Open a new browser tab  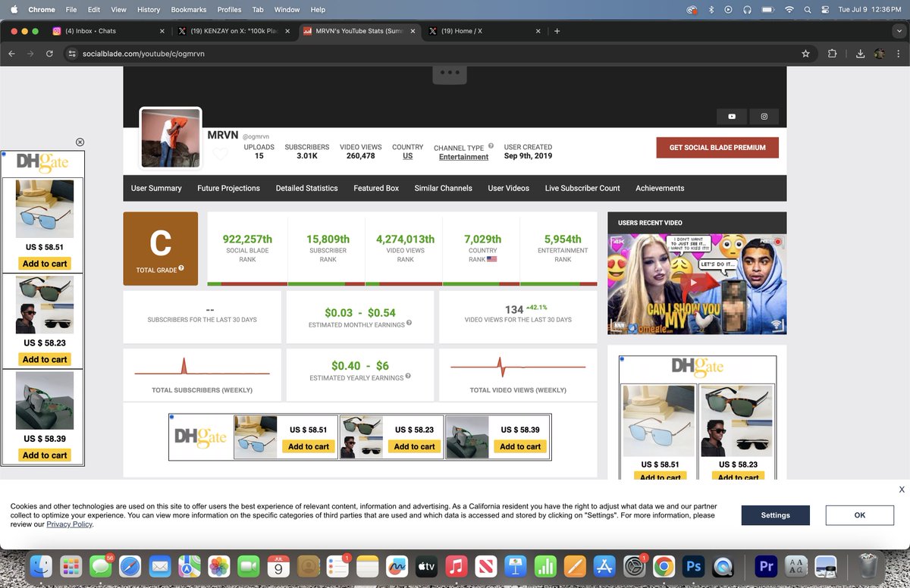[557, 31]
